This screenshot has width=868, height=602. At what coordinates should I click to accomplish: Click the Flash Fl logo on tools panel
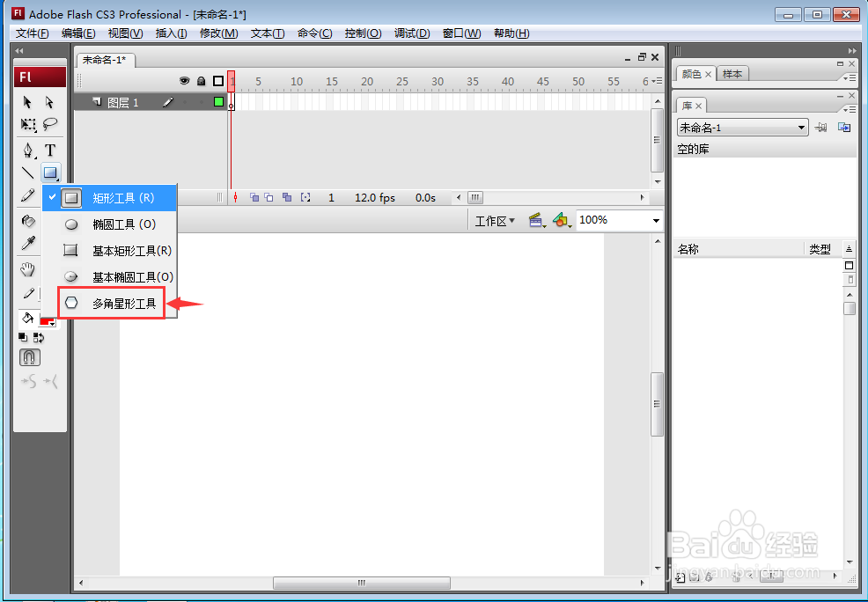(x=40, y=77)
